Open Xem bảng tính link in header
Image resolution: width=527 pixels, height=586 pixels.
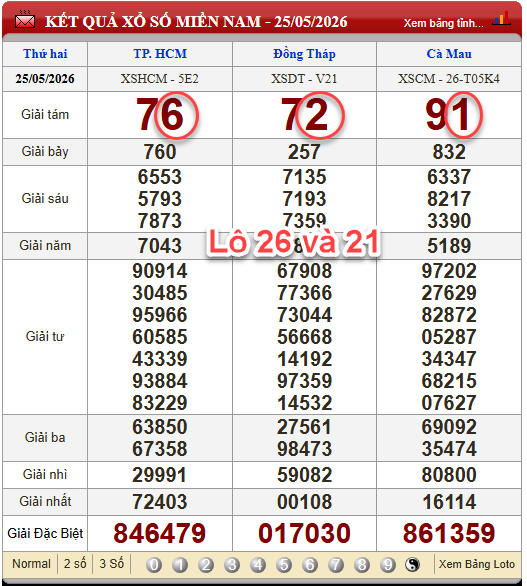[x=444, y=23]
